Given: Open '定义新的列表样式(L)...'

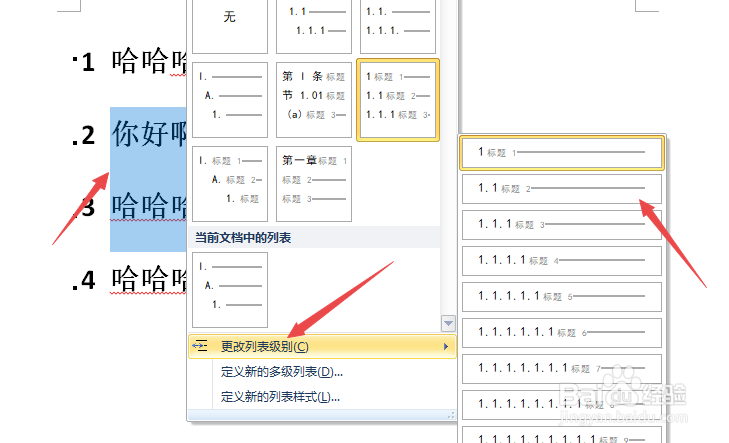Looking at the screenshot, I should [x=280, y=397].
